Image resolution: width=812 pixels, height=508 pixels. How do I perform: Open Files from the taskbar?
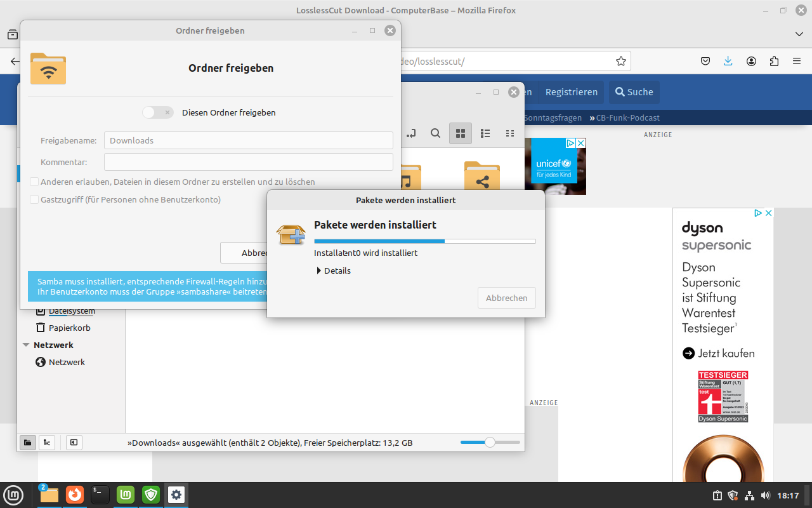[x=49, y=495]
